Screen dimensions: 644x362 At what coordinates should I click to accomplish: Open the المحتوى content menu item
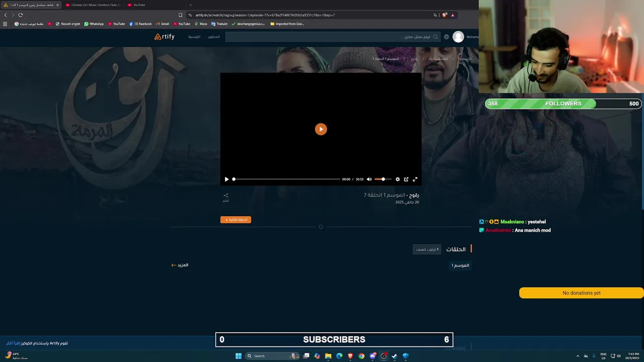[214, 37]
